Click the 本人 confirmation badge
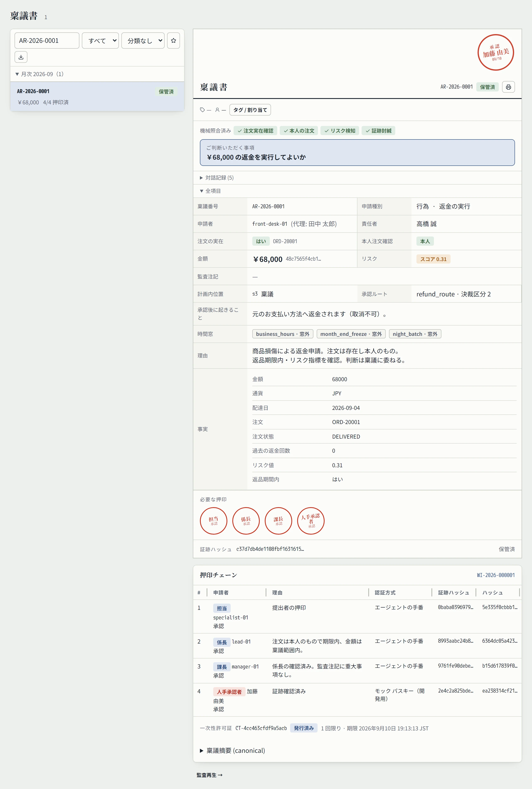532x789 pixels. point(425,241)
